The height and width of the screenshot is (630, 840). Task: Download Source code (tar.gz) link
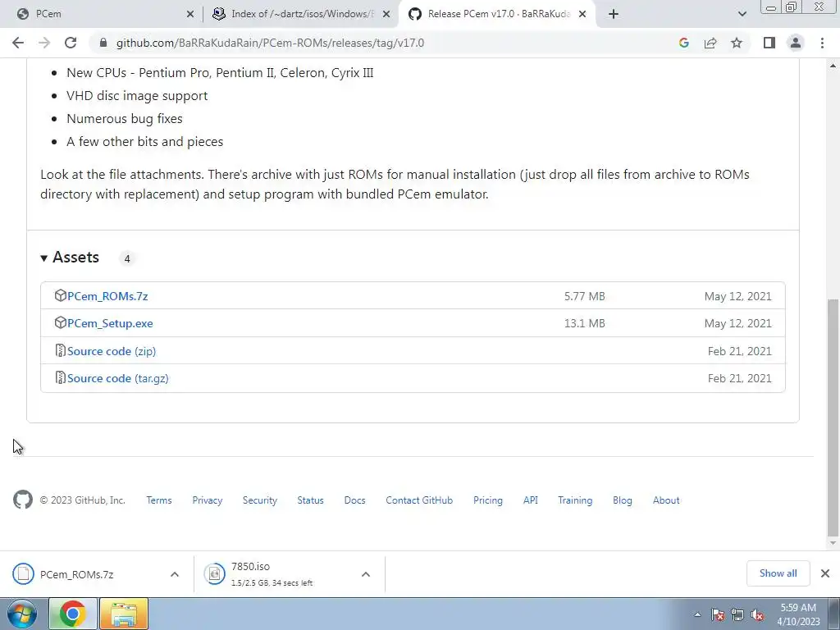point(118,378)
